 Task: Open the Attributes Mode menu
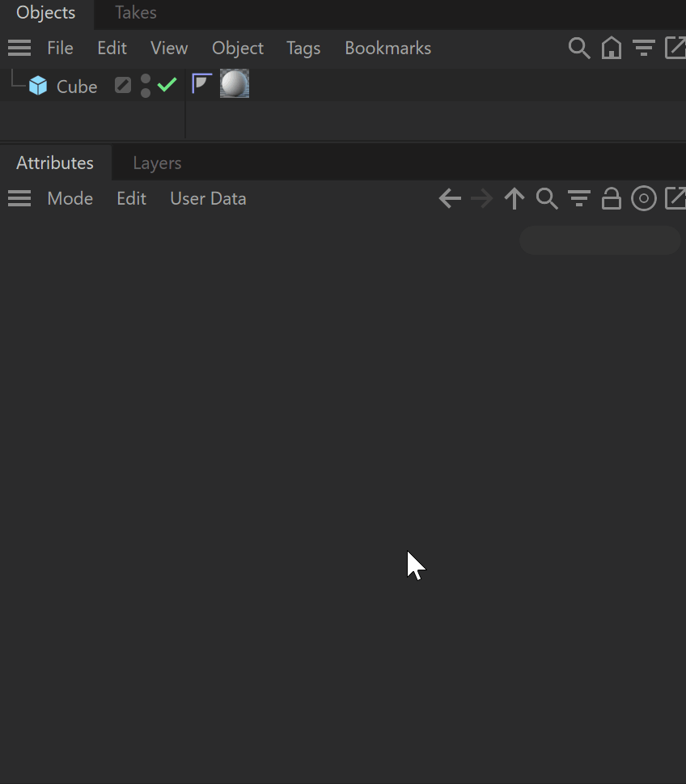click(x=70, y=198)
